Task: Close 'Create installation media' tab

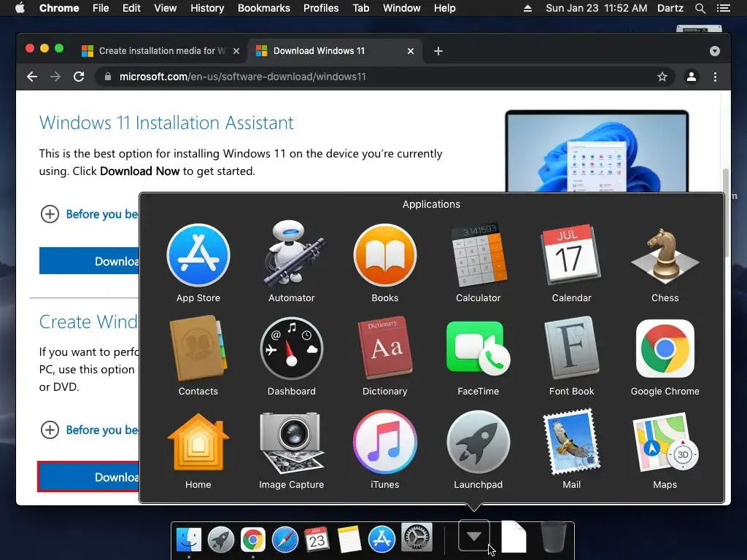Action: (236, 51)
